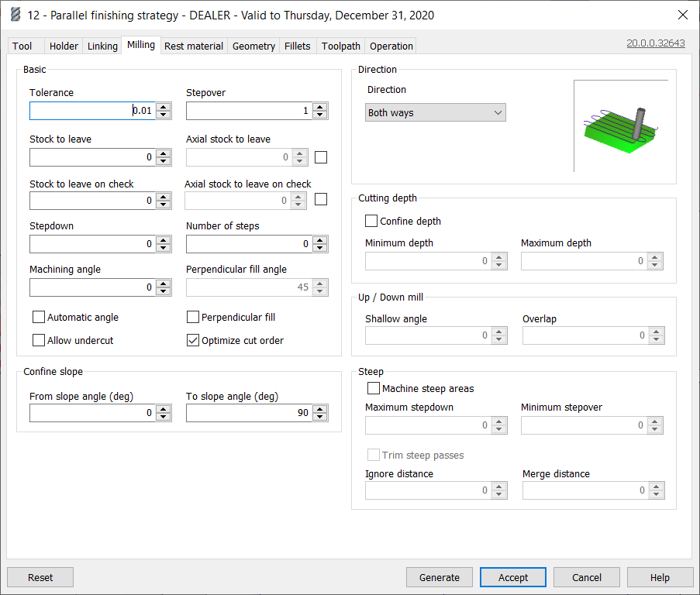The height and width of the screenshot is (595, 700).
Task: Enable the Automatic angle checkbox
Action: tap(39, 317)
